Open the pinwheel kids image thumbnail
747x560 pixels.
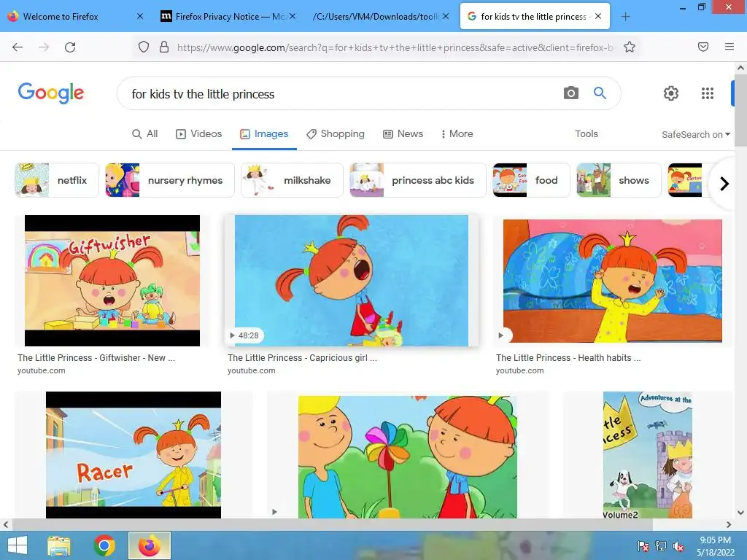coord(408,457)
